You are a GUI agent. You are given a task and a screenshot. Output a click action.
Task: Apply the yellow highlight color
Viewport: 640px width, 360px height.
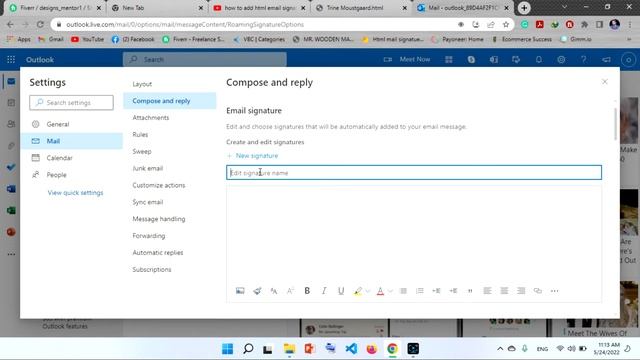(358, 291)
